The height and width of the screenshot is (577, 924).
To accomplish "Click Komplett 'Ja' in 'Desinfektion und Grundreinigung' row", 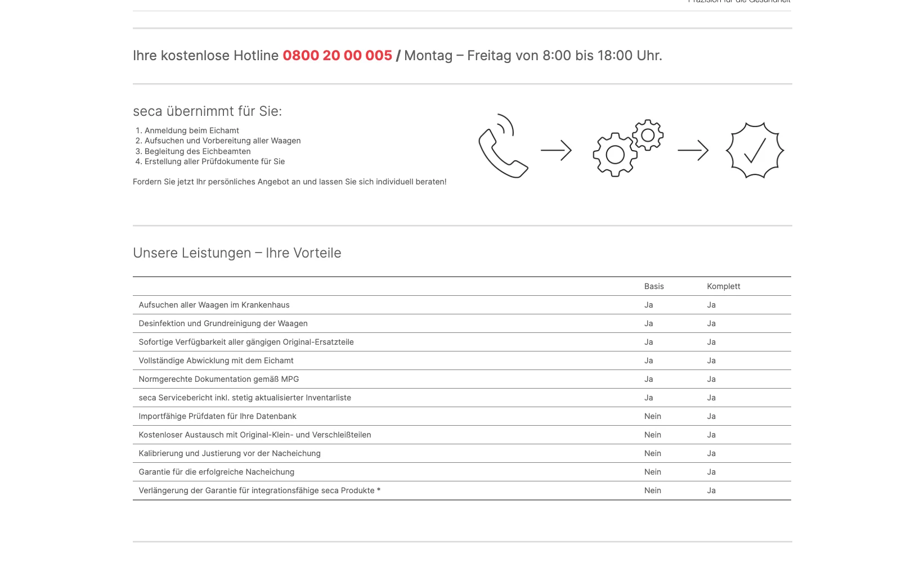I will pos(711,323).
